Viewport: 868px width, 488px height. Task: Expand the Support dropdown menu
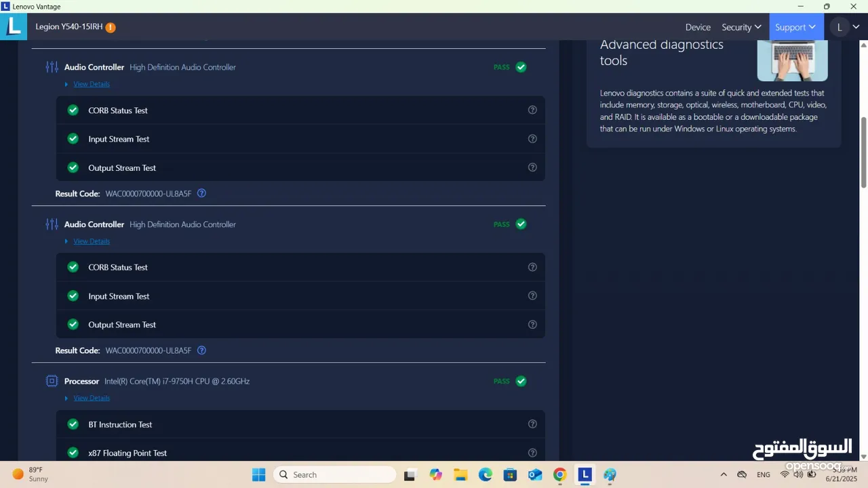(795, 27)
